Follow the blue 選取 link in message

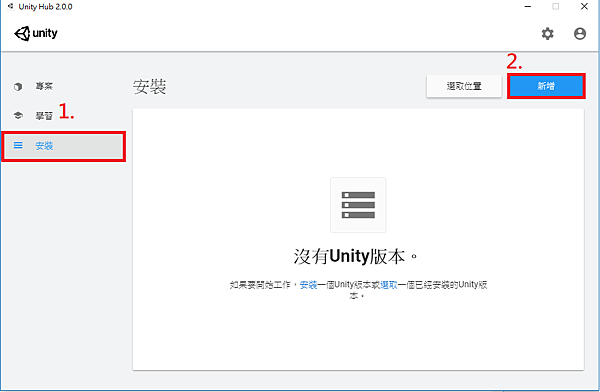(x=389, y=285)
